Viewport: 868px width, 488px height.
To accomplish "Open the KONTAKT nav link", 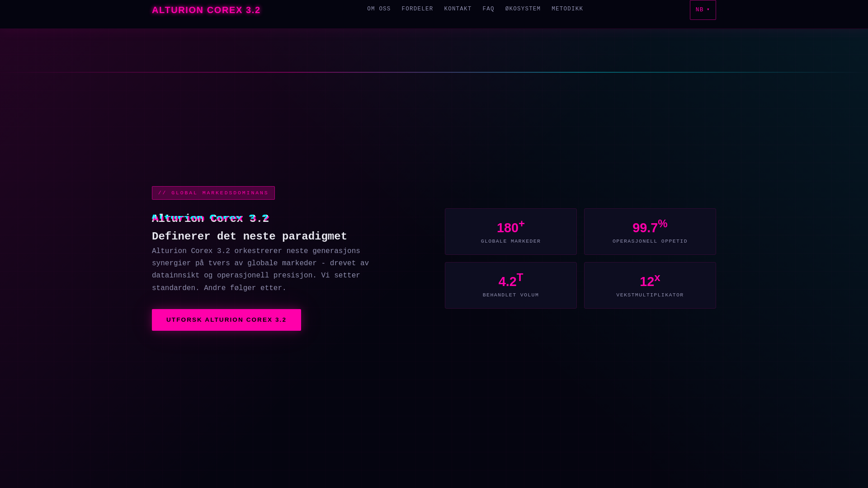I will (x=458, y=9).
